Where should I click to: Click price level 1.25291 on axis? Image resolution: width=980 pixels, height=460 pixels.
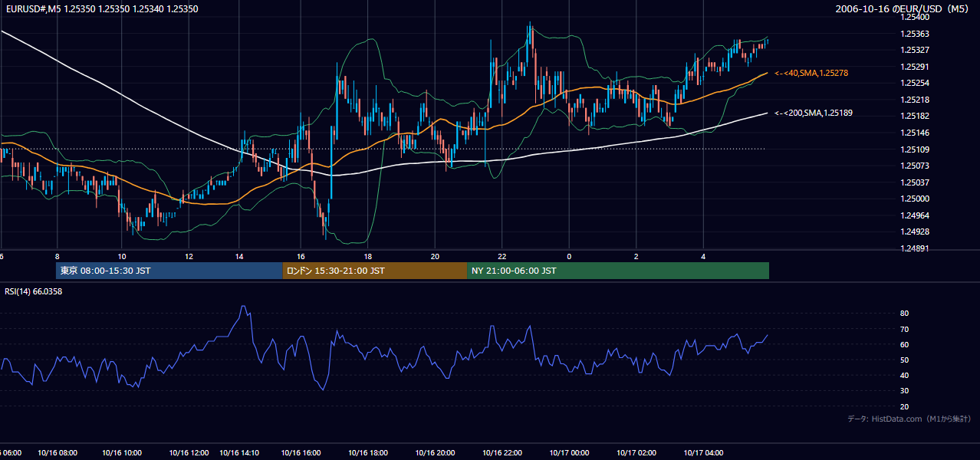tap(914, 67)
